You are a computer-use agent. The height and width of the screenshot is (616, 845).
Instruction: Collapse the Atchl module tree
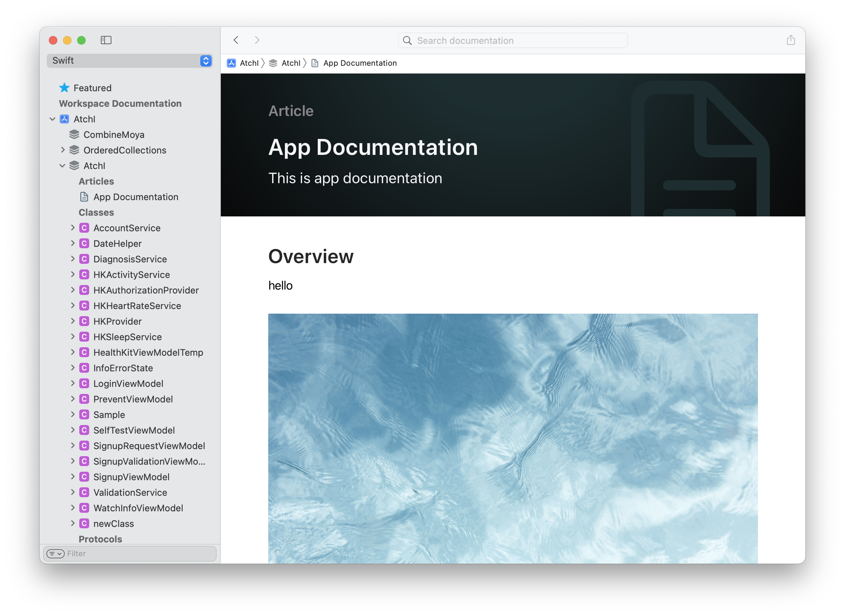click(62, 166)
